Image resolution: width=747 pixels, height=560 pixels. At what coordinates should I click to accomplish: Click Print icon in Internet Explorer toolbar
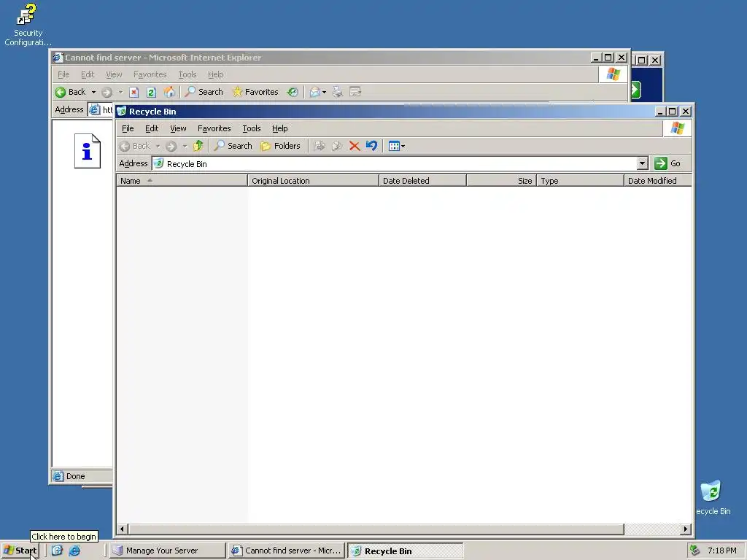pyautogui.click(x=338, y=92)
